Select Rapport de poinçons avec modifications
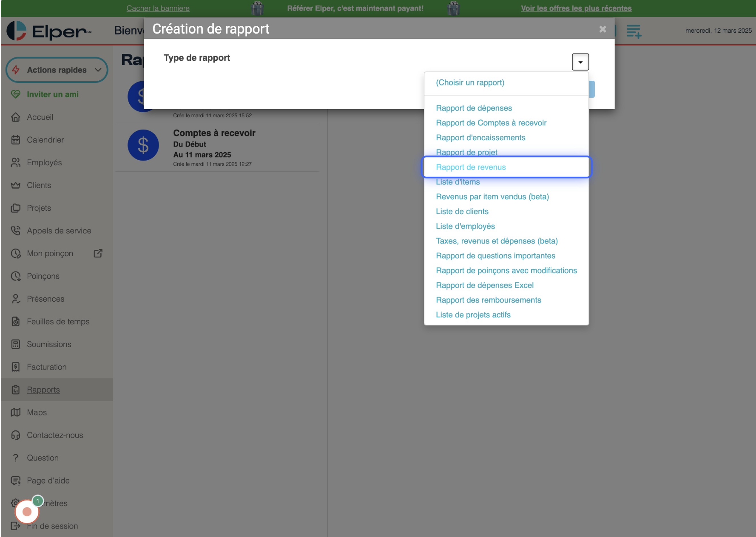The image size is (756, 537). click(506, 271)
